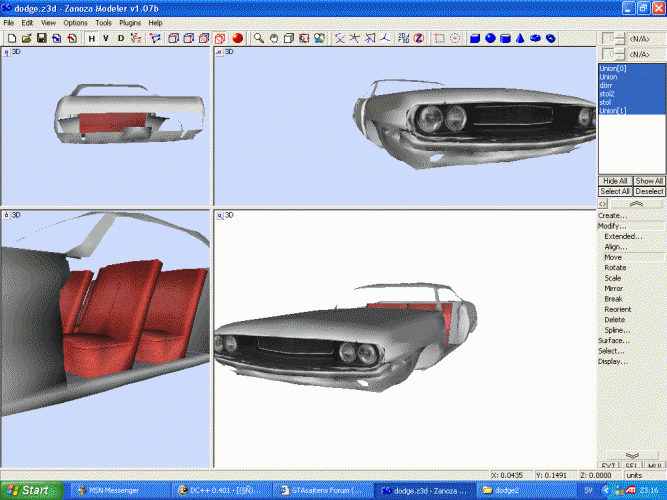Click the Save disk icon
Image resolution: width=667 pixels, height=500 pixels.
41,39
